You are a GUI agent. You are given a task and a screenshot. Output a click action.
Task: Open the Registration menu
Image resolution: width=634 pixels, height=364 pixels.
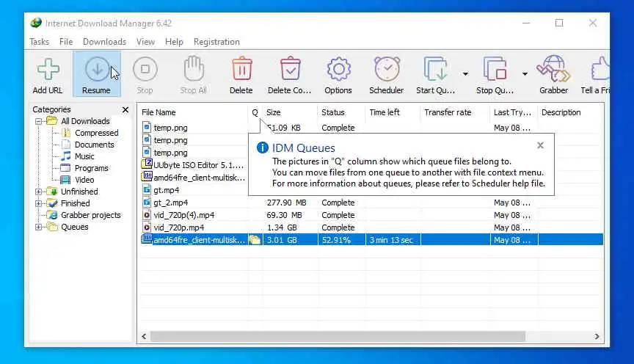point(216,42)
